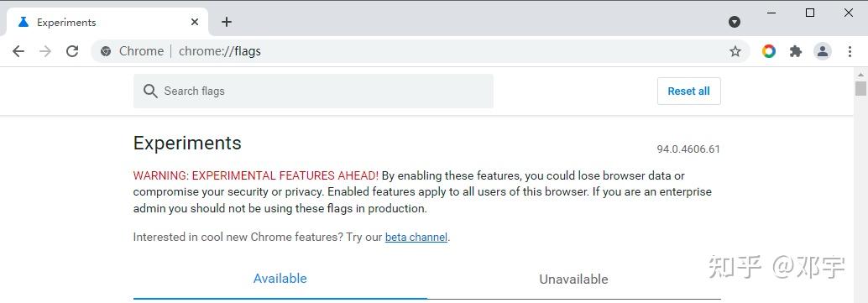Reload the chrome://flags page
The width and height of the screenshot is (868, 303).
[72, 51]
